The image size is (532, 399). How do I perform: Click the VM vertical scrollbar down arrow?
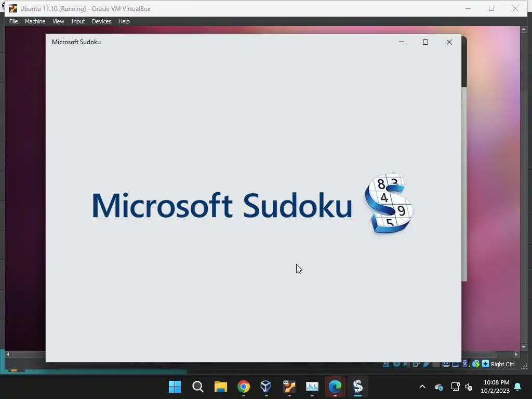click(x=524, y=347)
